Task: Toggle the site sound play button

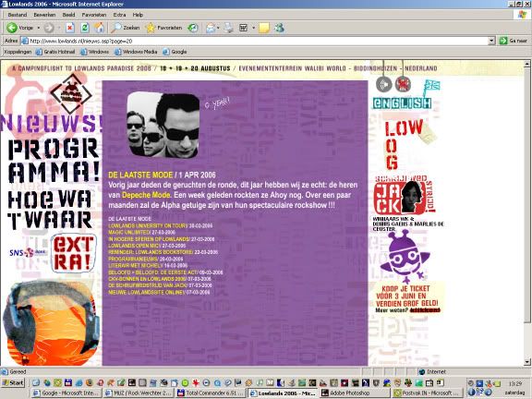Action: 384,84
